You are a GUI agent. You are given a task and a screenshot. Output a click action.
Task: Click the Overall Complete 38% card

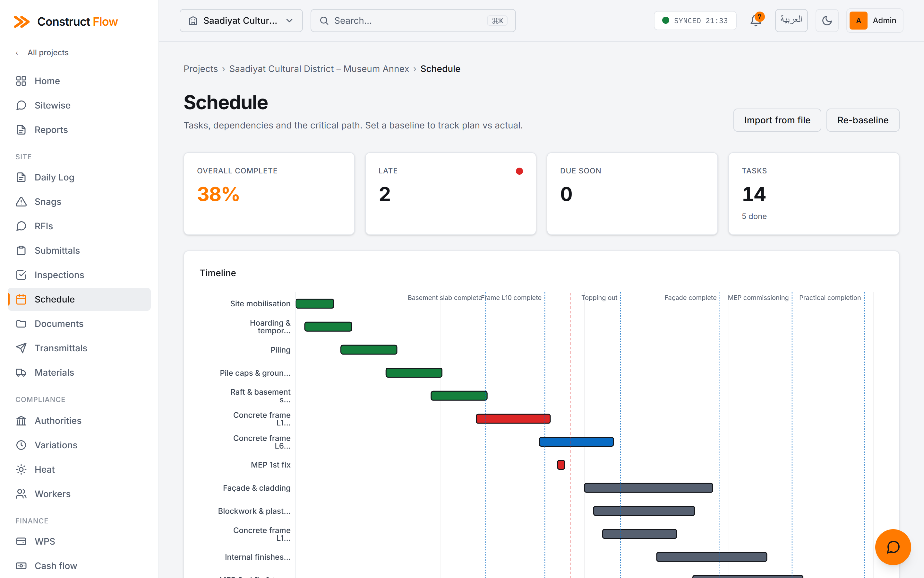click(x=269, y=194)
